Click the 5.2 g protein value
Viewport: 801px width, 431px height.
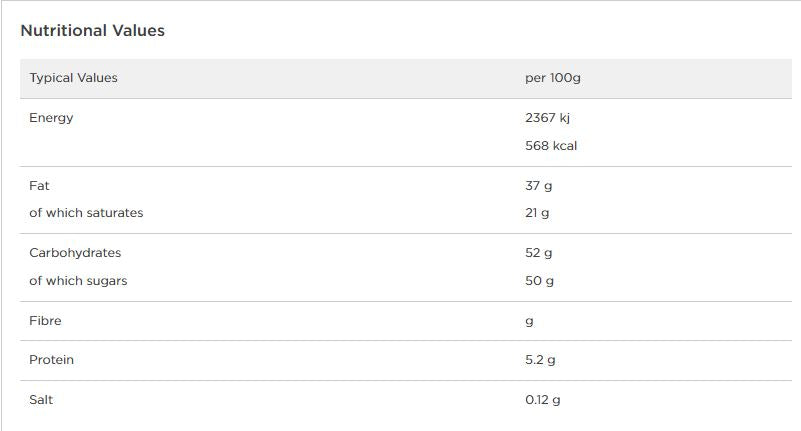540,360
